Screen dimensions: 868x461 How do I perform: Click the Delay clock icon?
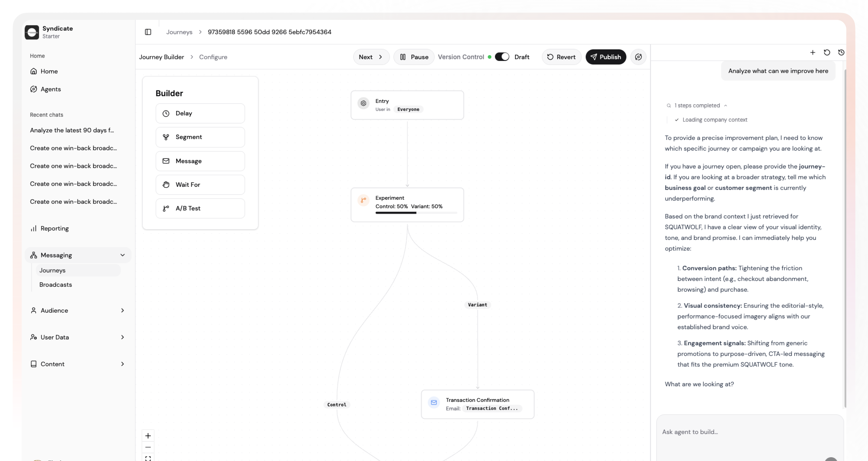[x=166, y=113]
